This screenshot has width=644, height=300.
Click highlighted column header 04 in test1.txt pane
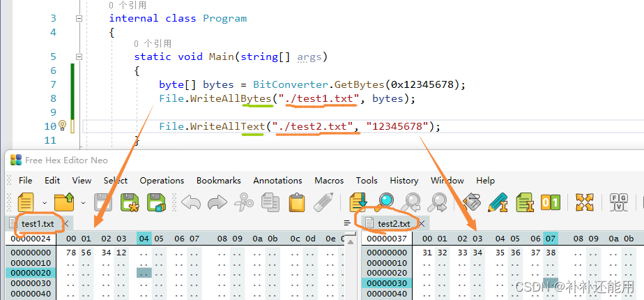144,239
